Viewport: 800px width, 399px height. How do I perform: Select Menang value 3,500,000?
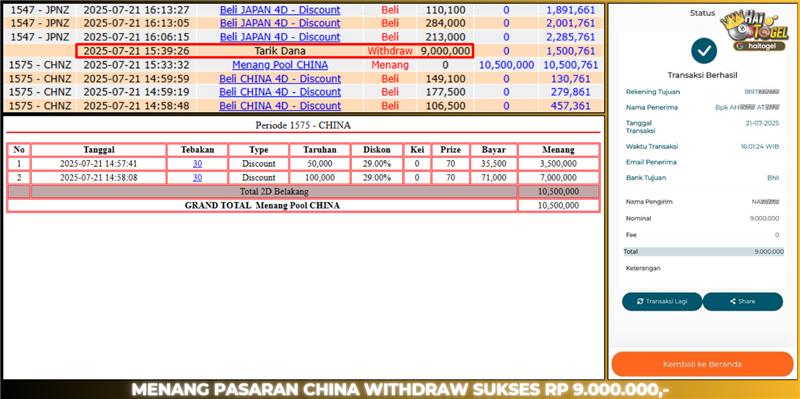[559, 164]
